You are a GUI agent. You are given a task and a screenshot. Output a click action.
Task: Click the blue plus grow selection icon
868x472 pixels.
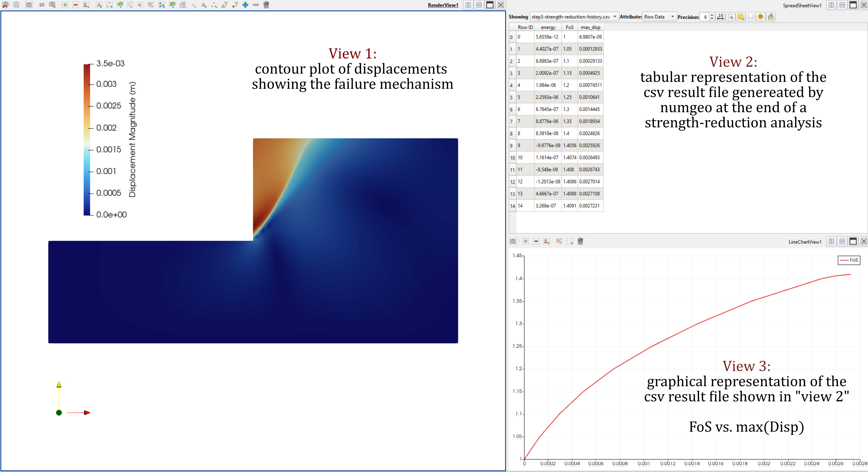(245, 5)
